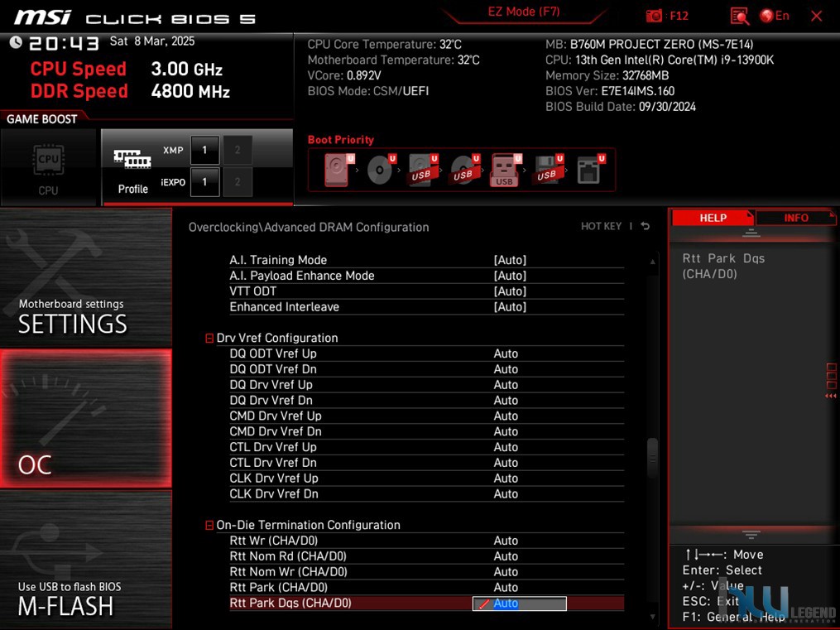The width and height of the screenshot is (840, 630).
Task: Select the Rtt Nom Rd (CHA/D0) row
Action: point(426,556)
